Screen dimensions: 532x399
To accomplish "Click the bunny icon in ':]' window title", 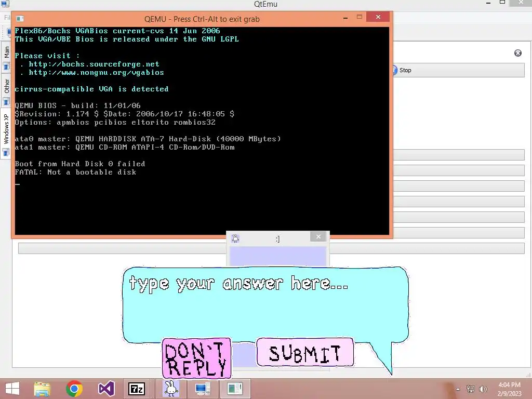I will tap(235, 238).
